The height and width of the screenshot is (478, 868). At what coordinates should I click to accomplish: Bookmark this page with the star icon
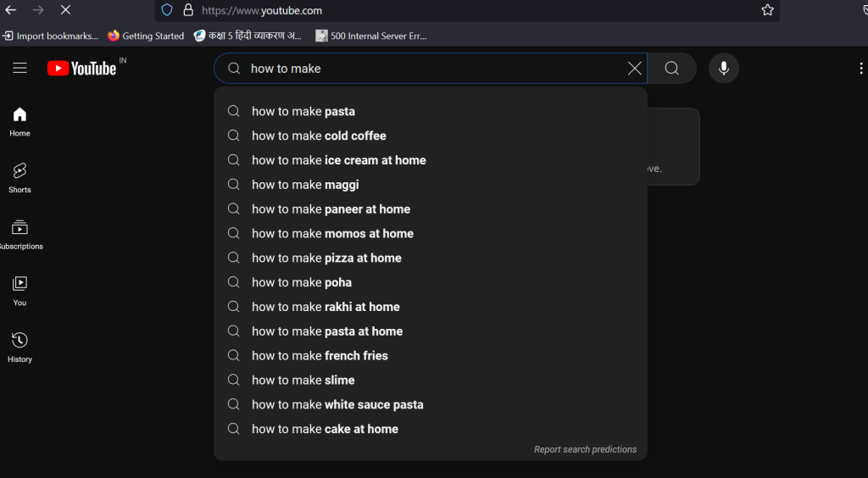(767, 10)
